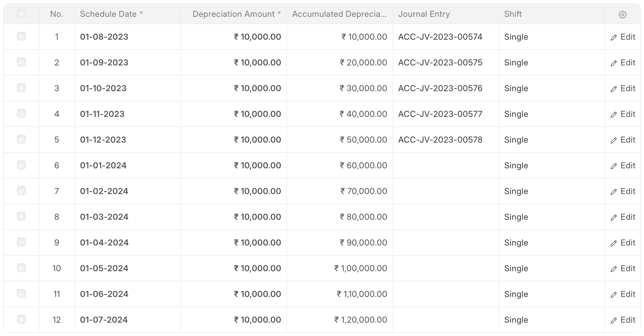Edit the 01-10-2023 schedule row

pos(623,88)
